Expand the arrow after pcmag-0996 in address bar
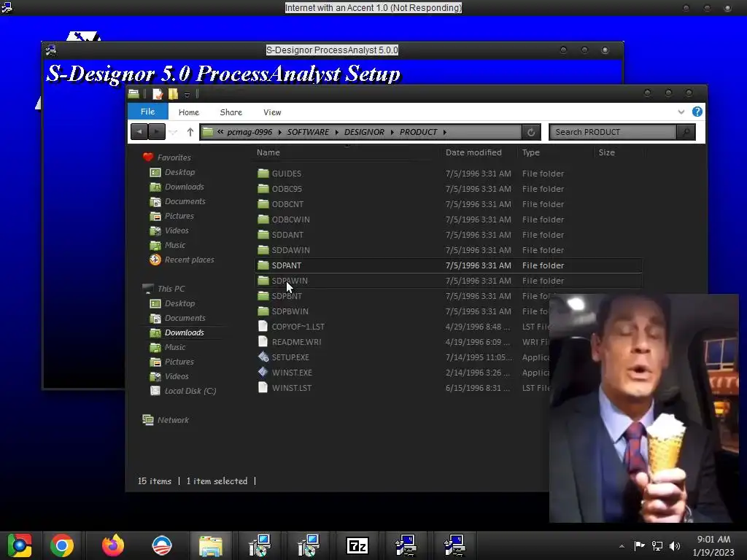The height and width of the screenshot is (560, 747). 279,132
